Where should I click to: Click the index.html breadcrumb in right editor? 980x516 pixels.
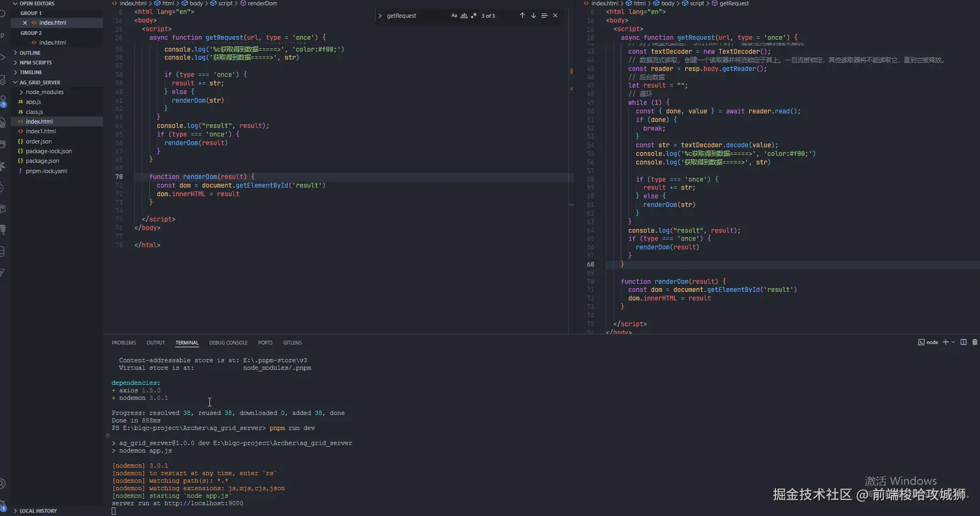[601, 3]
